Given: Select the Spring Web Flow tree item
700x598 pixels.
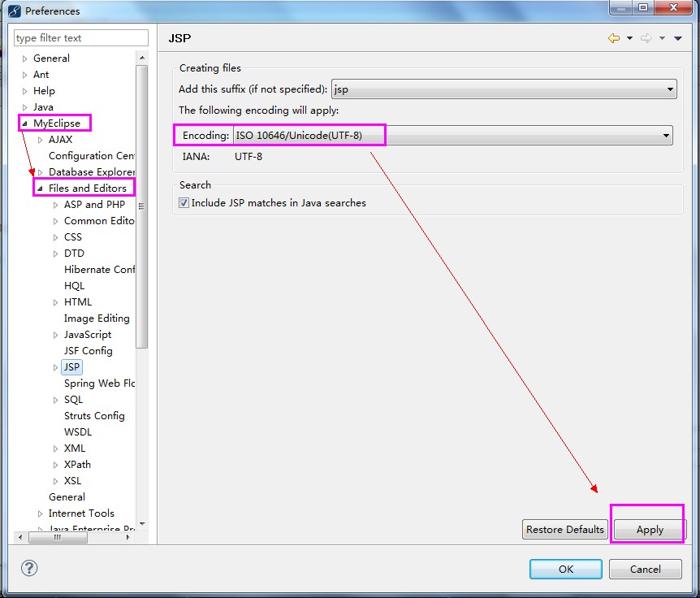Looking at the screenshot, I should click(x=99, y=383).
